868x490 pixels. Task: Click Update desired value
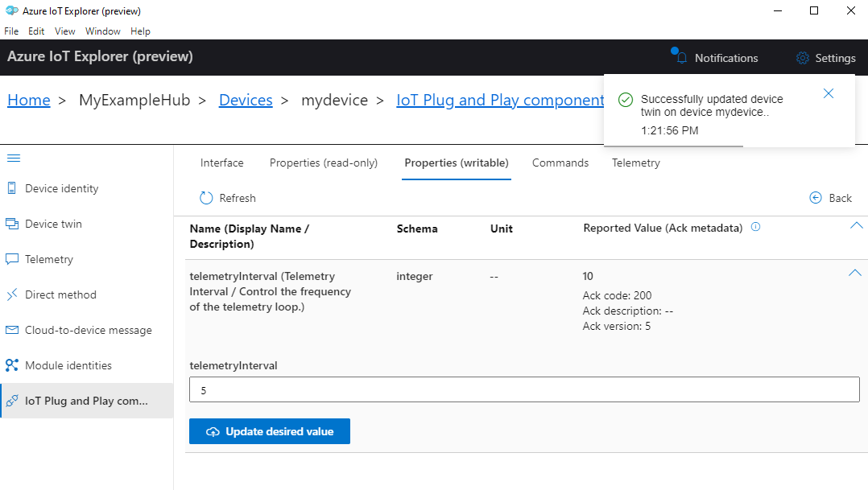tap(269, 431)
